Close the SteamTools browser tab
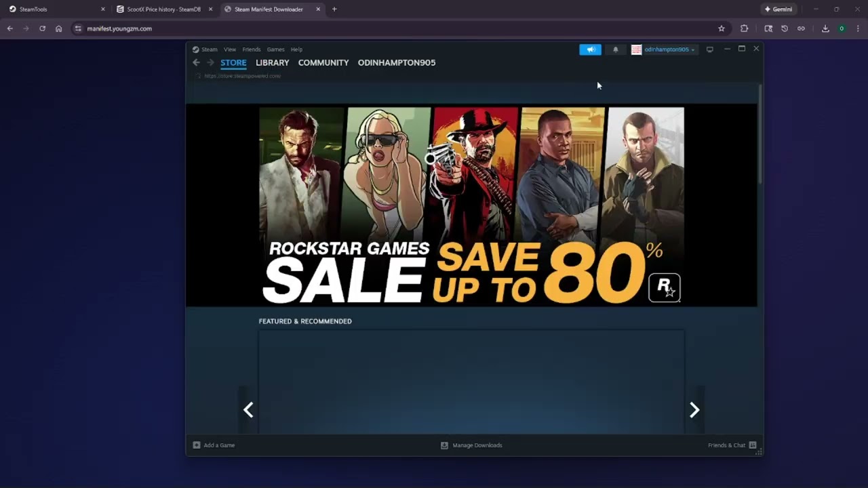The image size is (868, 488). pos(103,9)
